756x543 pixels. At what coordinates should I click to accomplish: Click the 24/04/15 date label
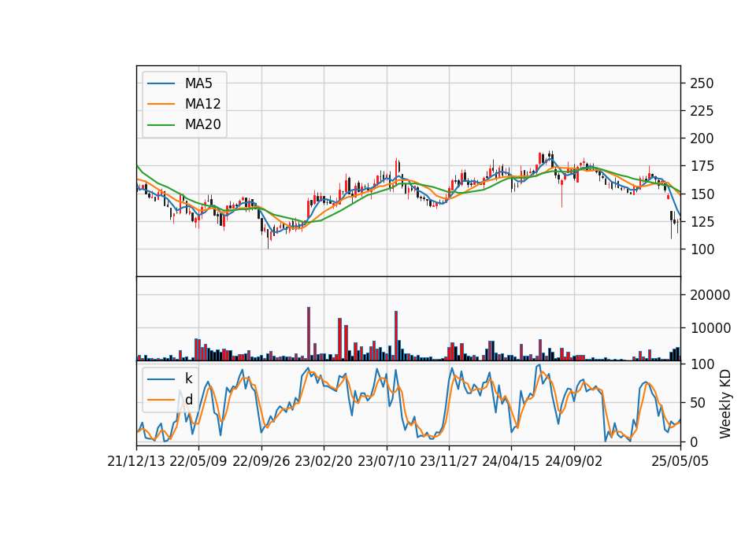click(511, 461)
